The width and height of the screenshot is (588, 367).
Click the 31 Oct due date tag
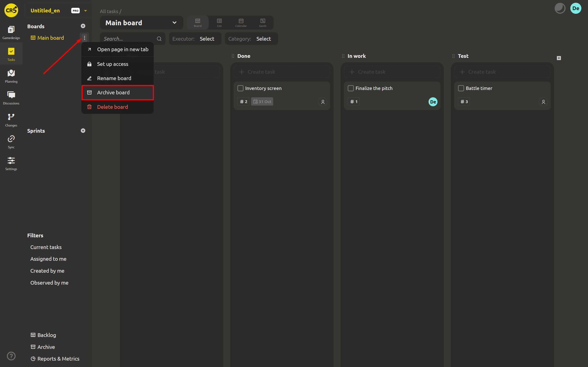(262, 102)
